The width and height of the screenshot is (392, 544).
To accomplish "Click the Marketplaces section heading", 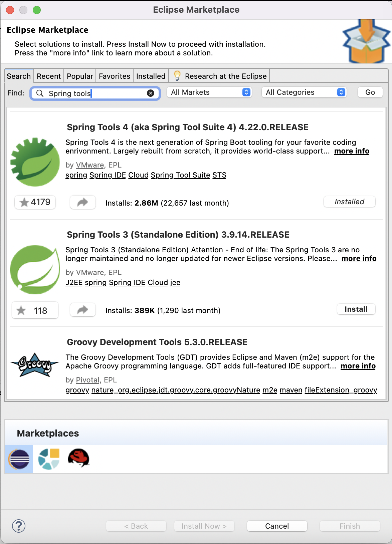I will click(x=48, y=433).
